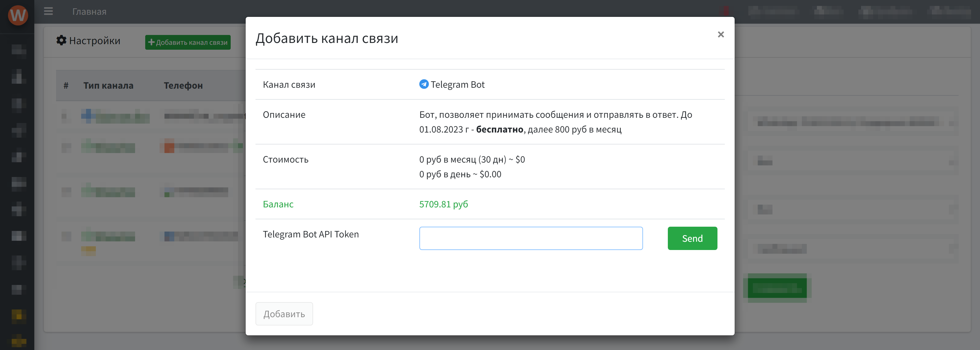Click the Telegram paper-plane icon
The image size is (980, 350).
pos(424,84)
